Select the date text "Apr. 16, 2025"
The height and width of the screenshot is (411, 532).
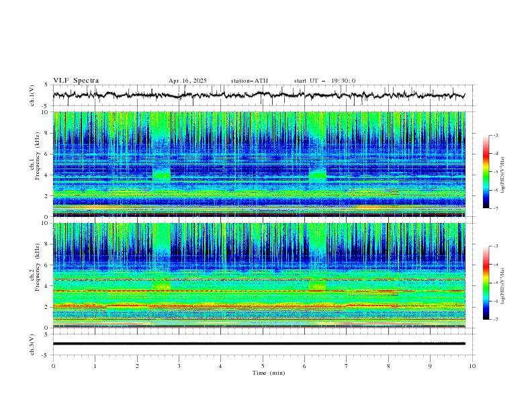187,81
